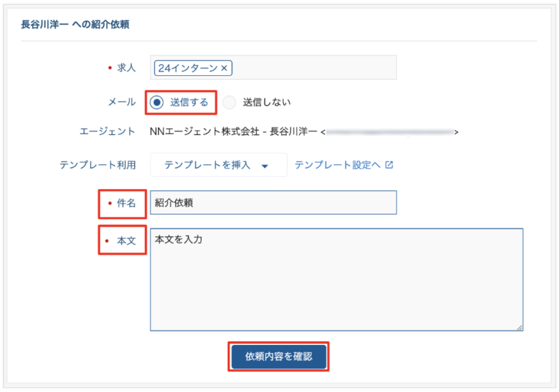
Task: Click the external link icon beside テンプレート設定へ
Action: coord(389,165)
